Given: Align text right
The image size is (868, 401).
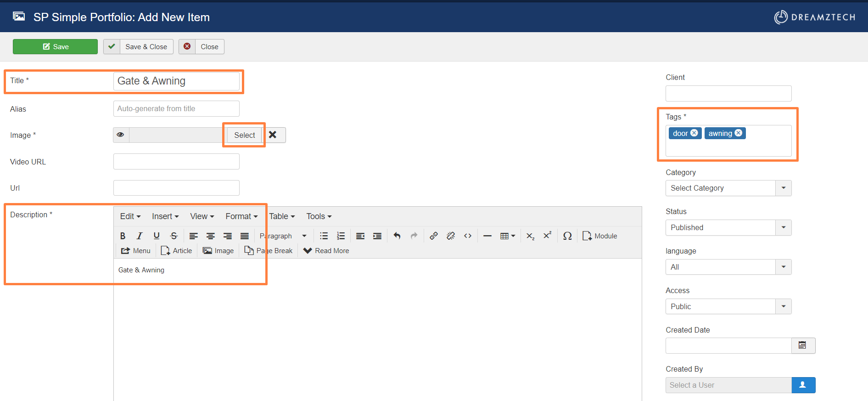Looking at the screenshot, I should click(228, 236).
